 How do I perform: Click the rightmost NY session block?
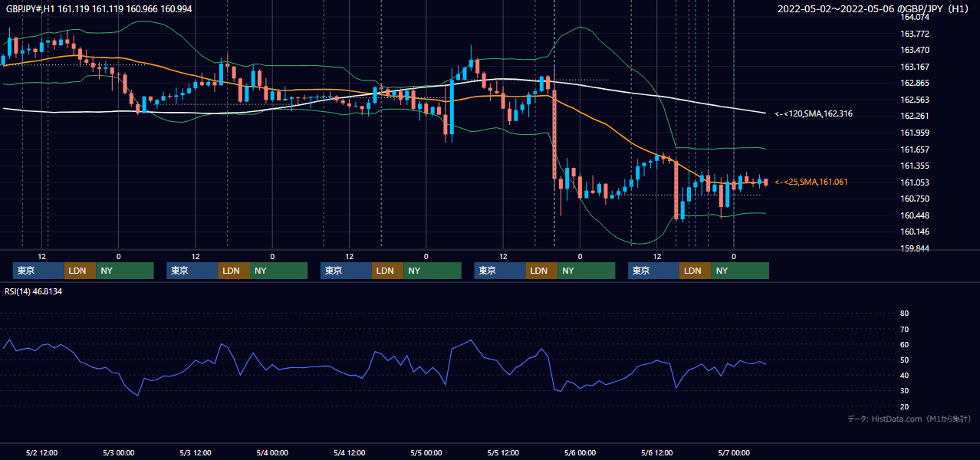tap(740, 271)
